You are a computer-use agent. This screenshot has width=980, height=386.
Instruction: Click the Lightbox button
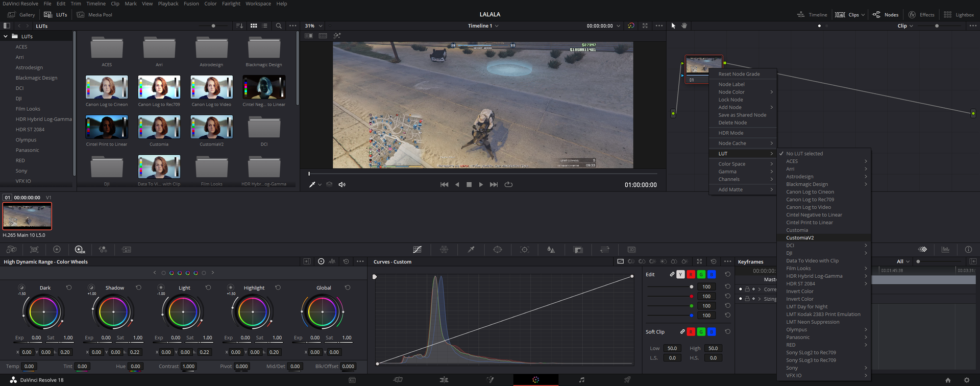pyautogui.click(x=959, y=15)
